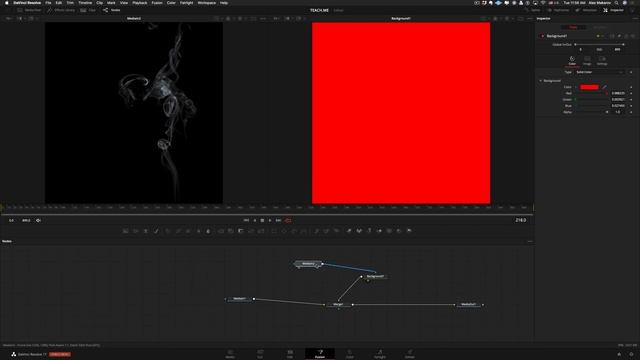640x360 pixels.
Task: Open the Inspector panel options menu
Action: coord(635,18)
